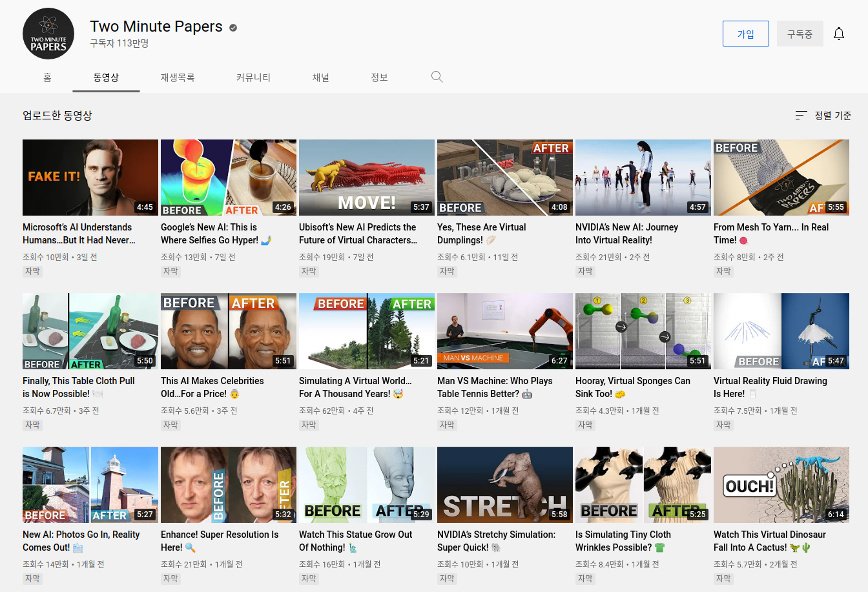868x592 pixels.
Task: Click title 'Watch This Statue Grow Out Of Nothing!'
Action: 355,541
